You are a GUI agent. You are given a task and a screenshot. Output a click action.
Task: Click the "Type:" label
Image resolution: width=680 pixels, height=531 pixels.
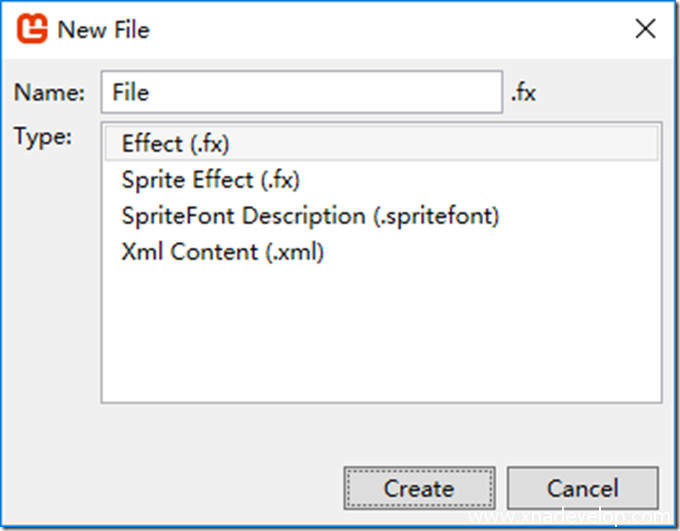43,137
